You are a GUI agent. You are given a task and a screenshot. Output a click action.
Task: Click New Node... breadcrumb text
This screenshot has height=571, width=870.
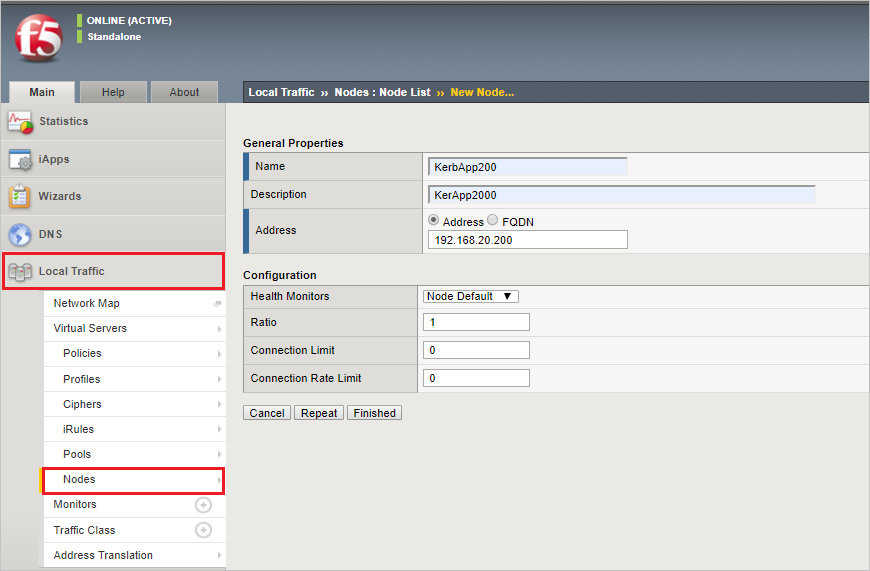pyautogui.click(x=482, y=92)
